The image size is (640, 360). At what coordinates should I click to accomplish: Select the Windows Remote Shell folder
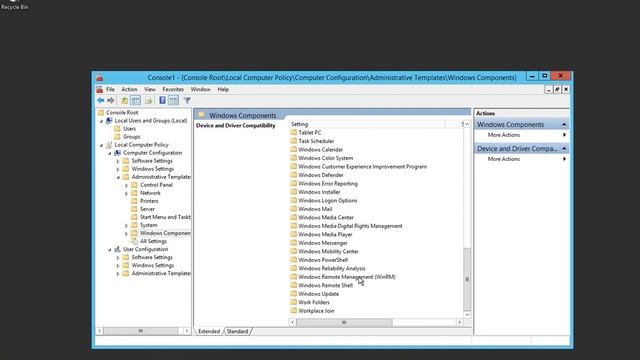(x=325, y=285)
